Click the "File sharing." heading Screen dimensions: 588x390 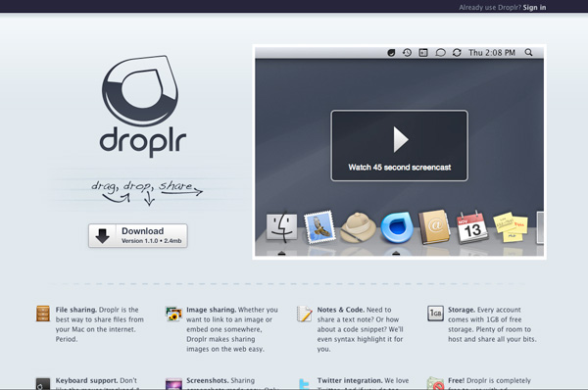[x=76, y=310]
